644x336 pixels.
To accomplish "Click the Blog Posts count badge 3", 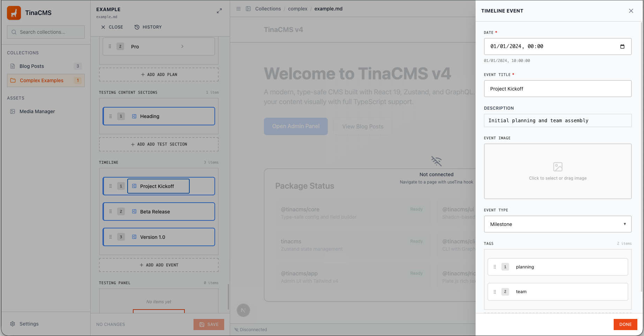I will coord(78,66).
